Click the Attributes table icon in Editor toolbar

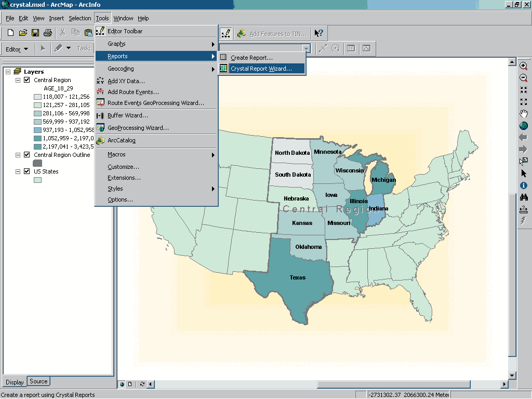pos(351,48)
